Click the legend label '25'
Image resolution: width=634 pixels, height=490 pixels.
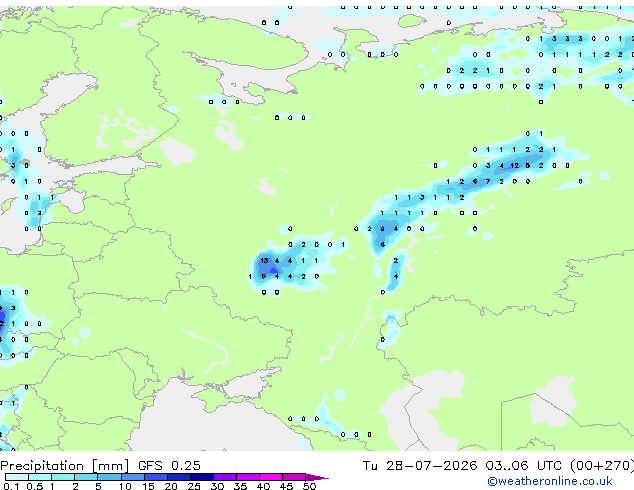pyautogui.click(x=194, y=486)
